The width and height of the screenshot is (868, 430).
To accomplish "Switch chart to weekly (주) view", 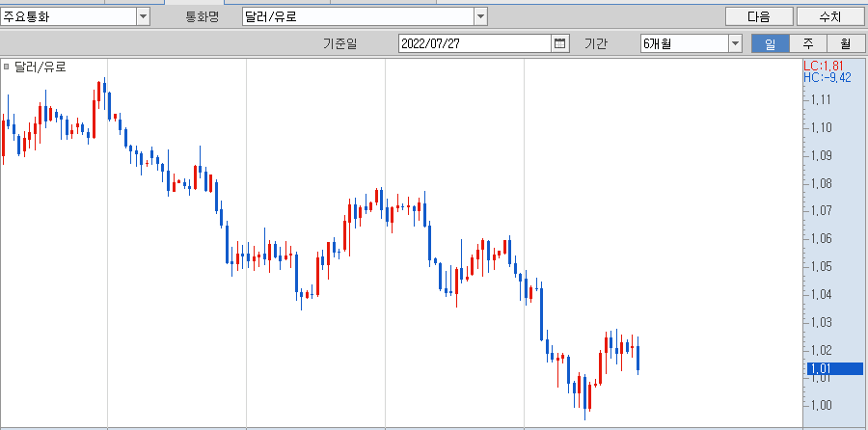I will [807, 43].
